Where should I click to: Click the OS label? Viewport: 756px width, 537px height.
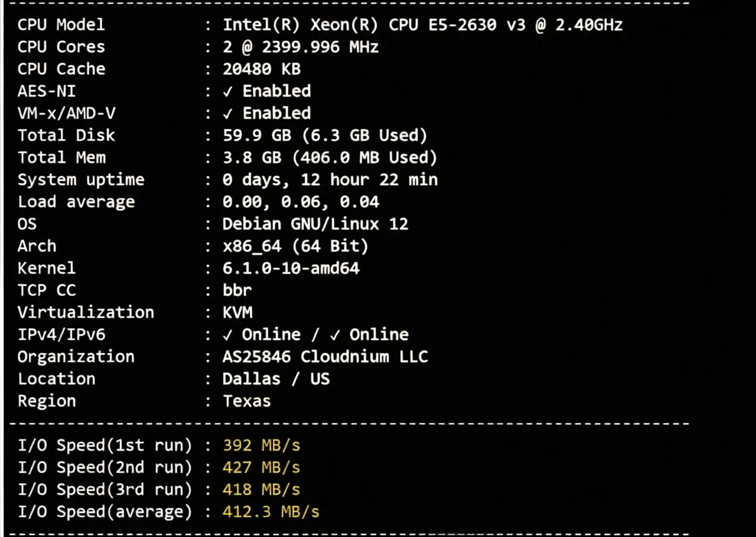point(27,224)
